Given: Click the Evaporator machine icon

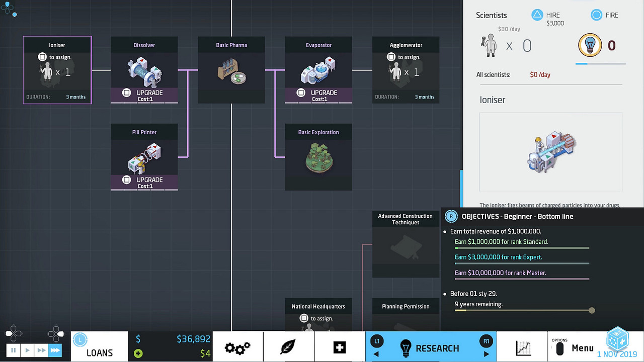Looking at the screenshot, I should (318, 71).
